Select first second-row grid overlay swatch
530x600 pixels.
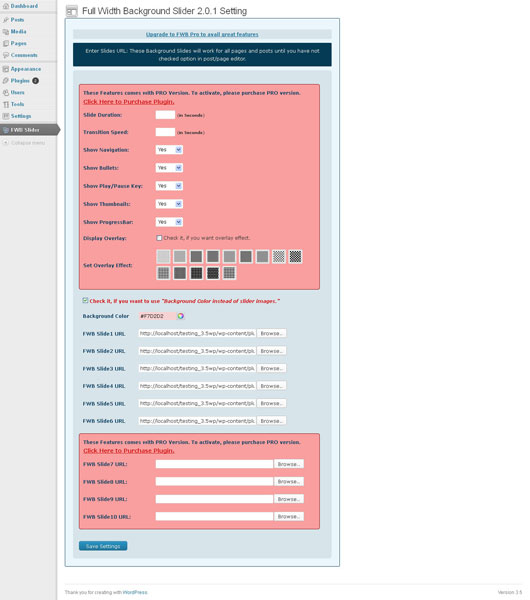click(x=163, y=273)
